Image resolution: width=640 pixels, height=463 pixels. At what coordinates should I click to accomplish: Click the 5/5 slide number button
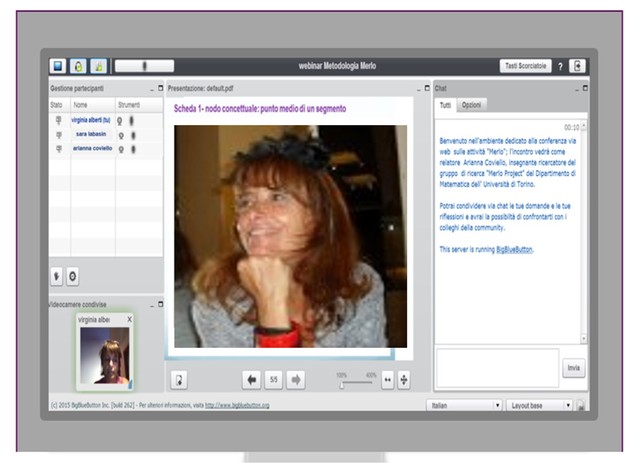[273, 380]
